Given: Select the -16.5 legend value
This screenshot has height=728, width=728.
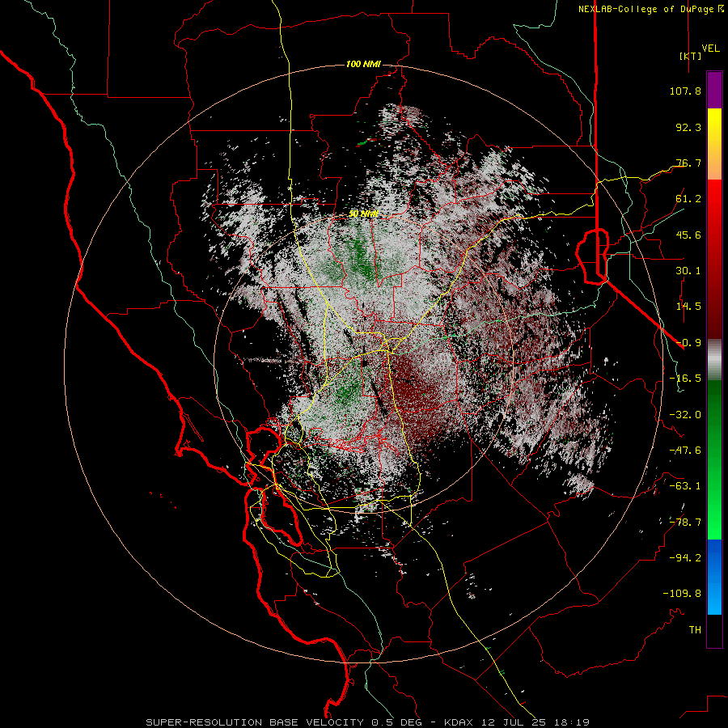Looking at the screenshot, I should tap(685, 379).
